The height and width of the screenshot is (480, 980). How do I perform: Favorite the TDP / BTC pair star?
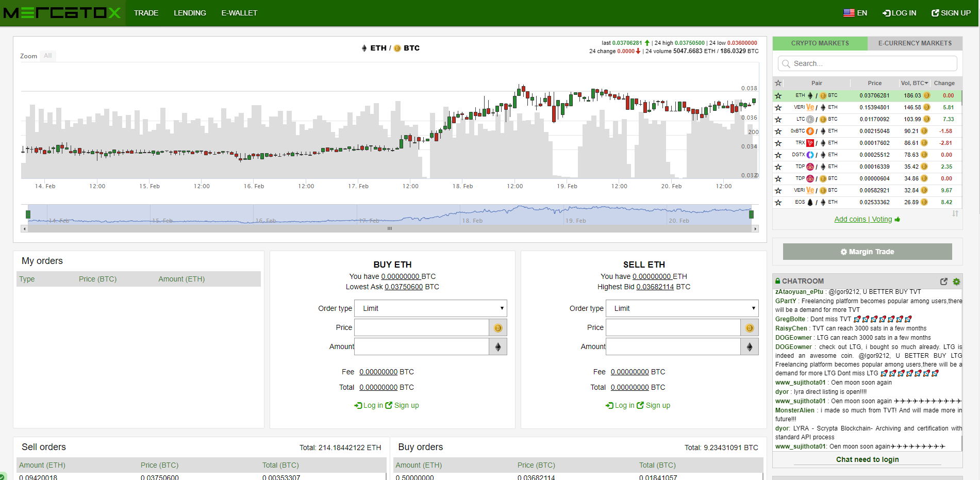click(x=778, y=178)
